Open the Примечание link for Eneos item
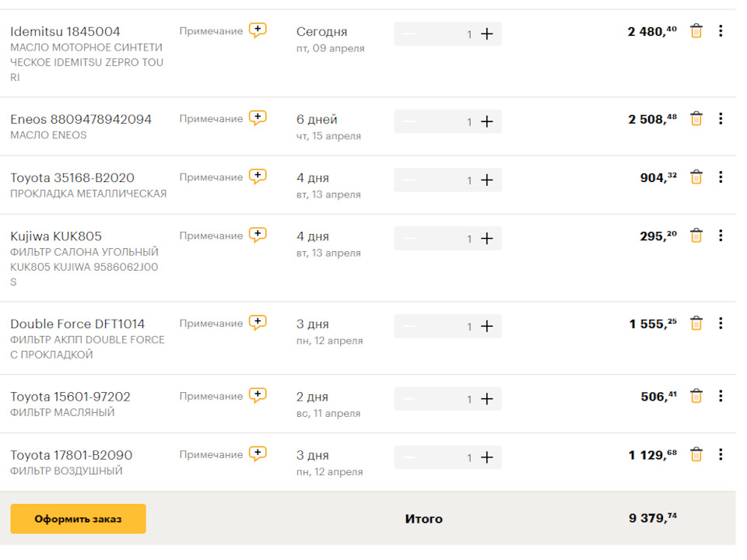 211,119
